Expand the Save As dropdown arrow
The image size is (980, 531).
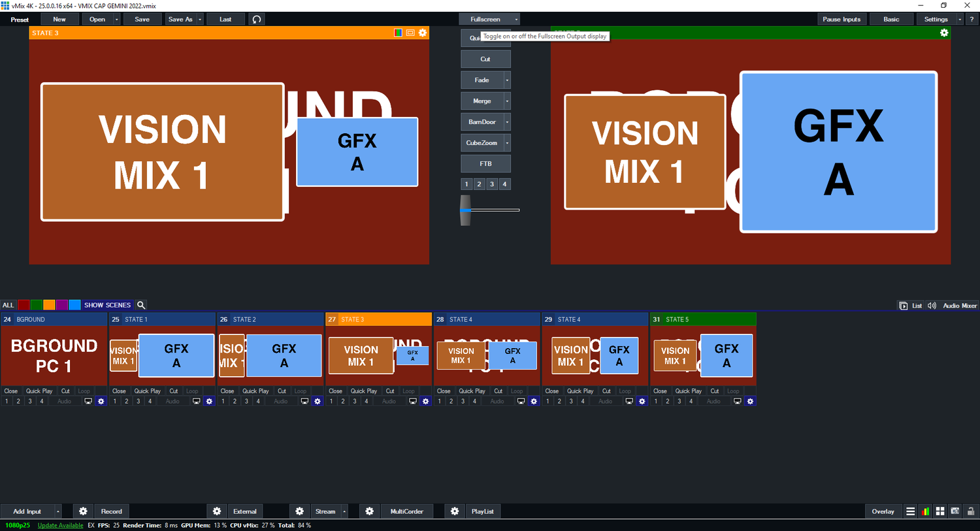(x=200, y=20)
